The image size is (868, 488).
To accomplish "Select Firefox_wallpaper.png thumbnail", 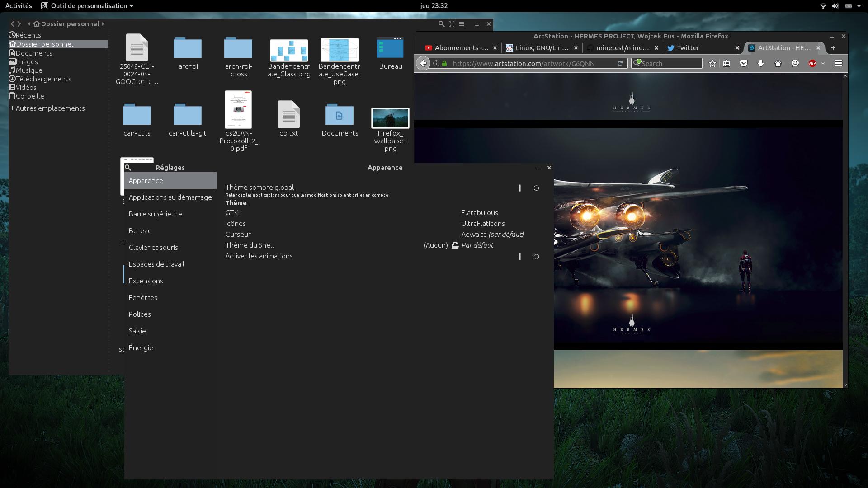I will pos(390,118).
